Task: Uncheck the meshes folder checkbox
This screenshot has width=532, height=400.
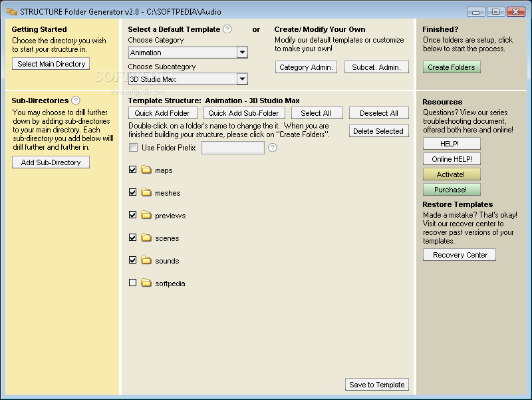Action: 132,192
